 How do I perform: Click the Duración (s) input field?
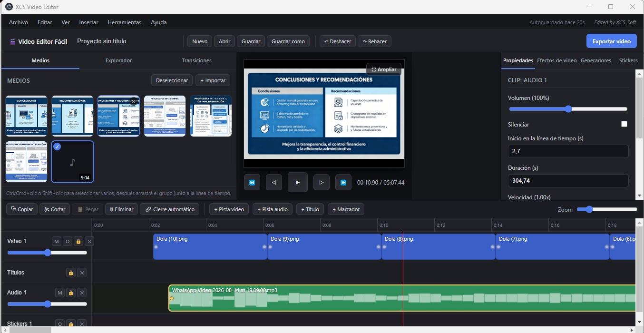point(568,181)
